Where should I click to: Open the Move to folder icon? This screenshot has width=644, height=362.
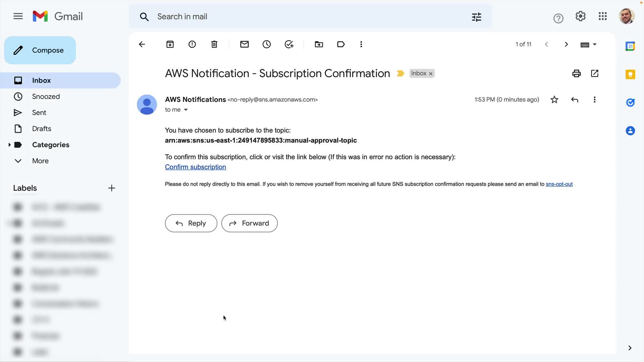(319, 44)
